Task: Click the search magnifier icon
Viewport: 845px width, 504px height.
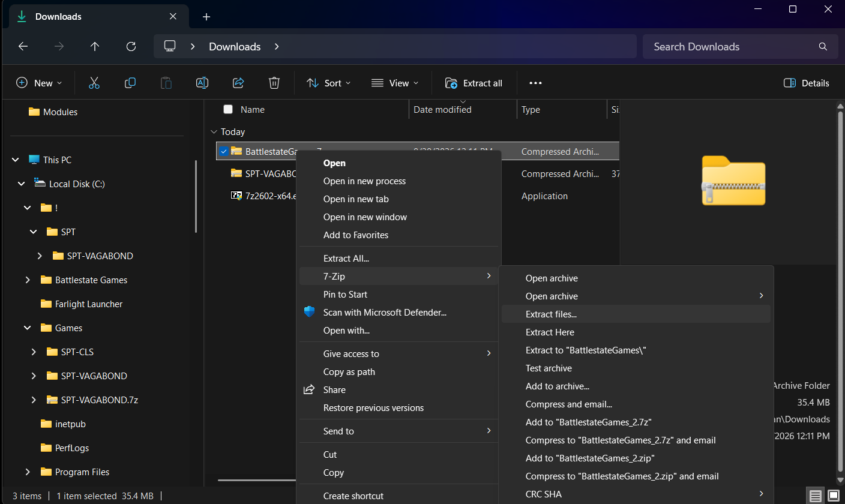Action: 823,46
